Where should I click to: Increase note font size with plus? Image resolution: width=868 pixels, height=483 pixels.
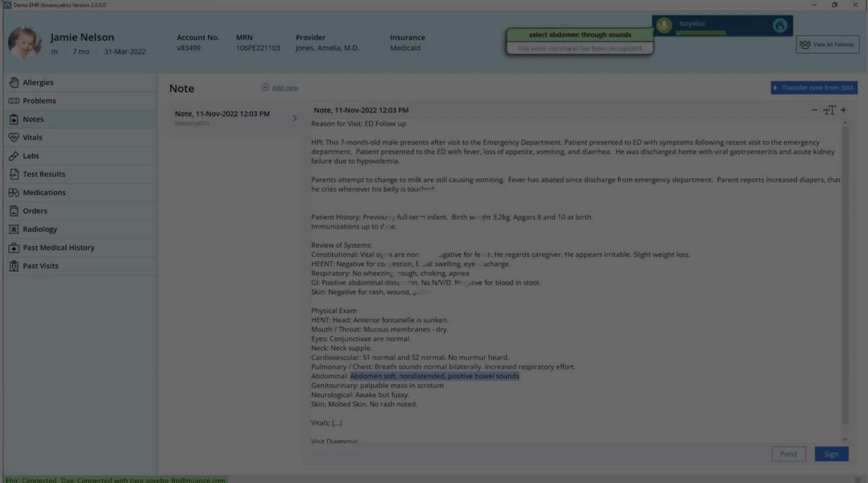click(x=843, y=109)
